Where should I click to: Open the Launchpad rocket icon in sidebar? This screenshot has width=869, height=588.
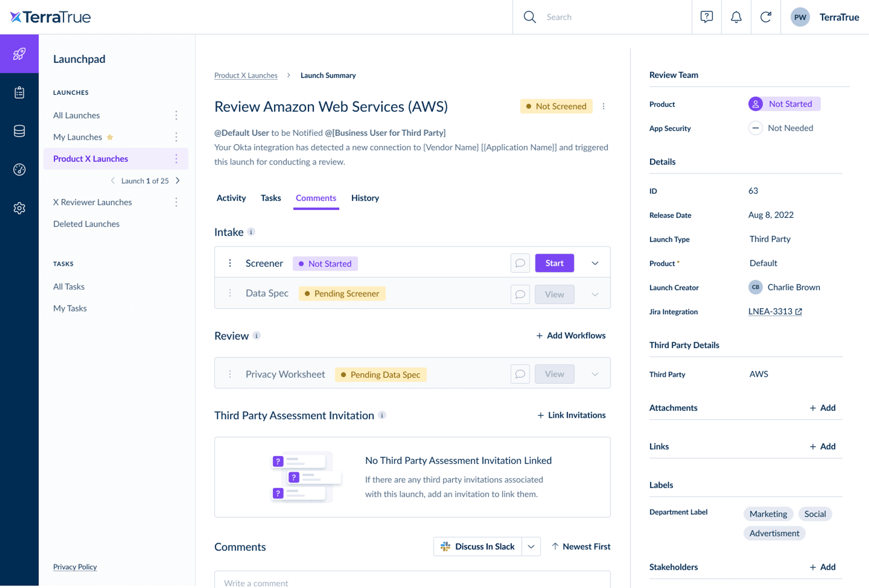coord(19,54)
